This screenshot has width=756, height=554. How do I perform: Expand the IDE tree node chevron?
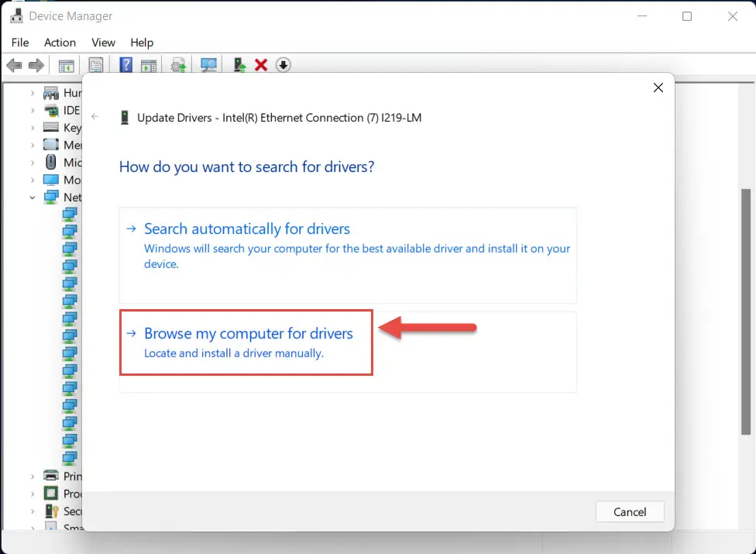point(33,111)
